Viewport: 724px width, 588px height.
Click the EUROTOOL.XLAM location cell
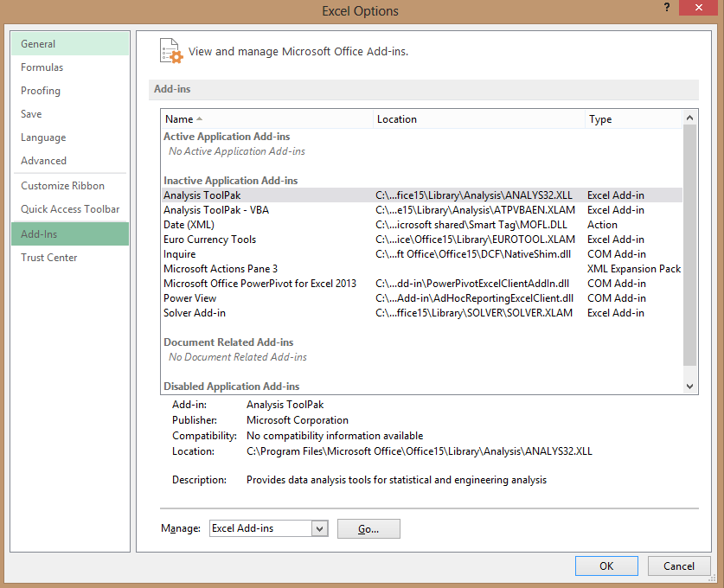(475, 240)
